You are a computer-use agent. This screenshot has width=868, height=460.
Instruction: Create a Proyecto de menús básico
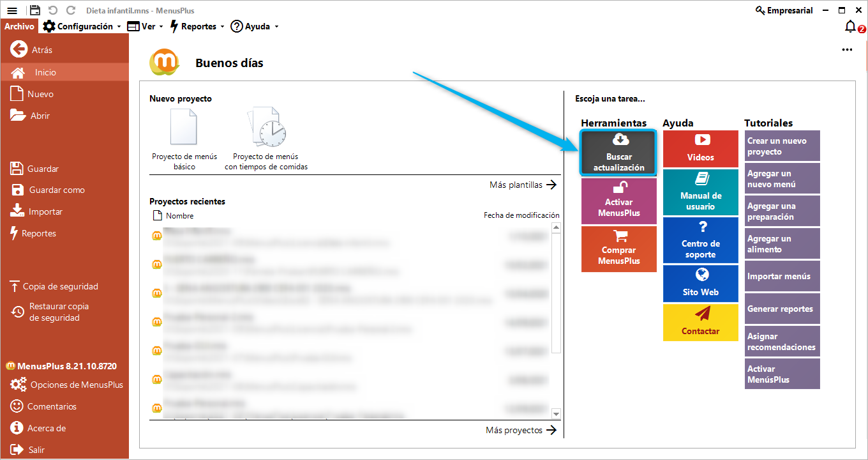point(184,139)
